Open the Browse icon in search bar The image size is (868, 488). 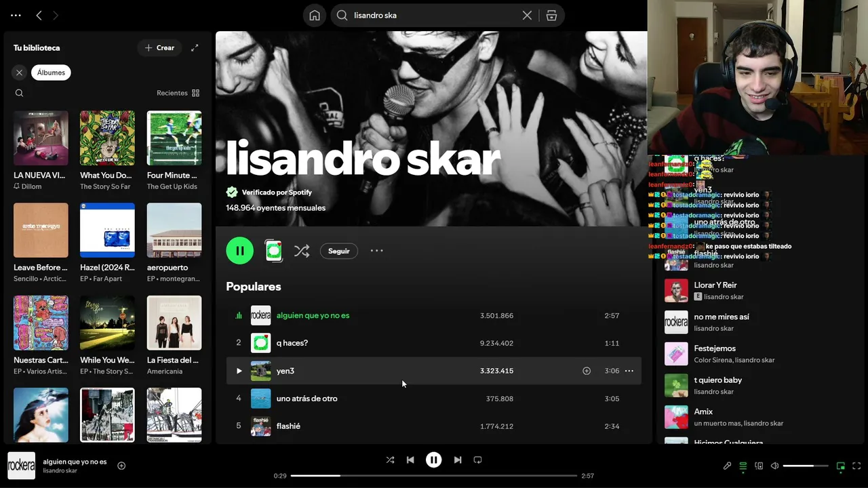coord(551,15)
